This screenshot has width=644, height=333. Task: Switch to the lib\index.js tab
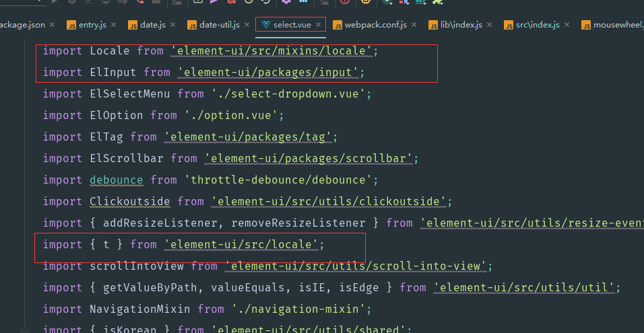point(461,25)
